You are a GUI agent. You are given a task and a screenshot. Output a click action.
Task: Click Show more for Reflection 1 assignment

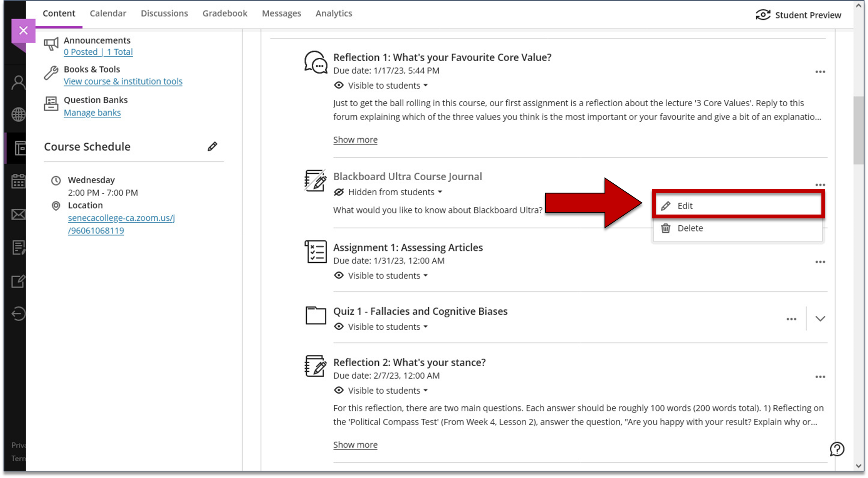pyautogui.click(x=356, y=139)
